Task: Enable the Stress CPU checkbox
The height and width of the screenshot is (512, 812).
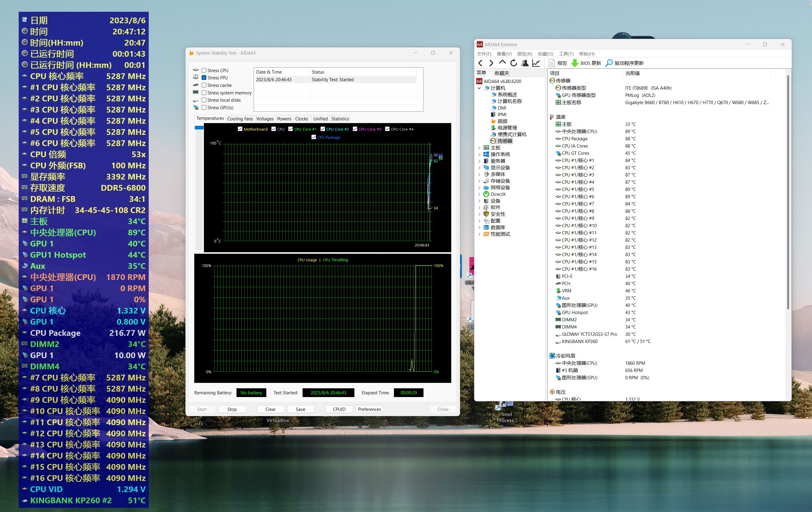Action: click(x=204, y=71)
